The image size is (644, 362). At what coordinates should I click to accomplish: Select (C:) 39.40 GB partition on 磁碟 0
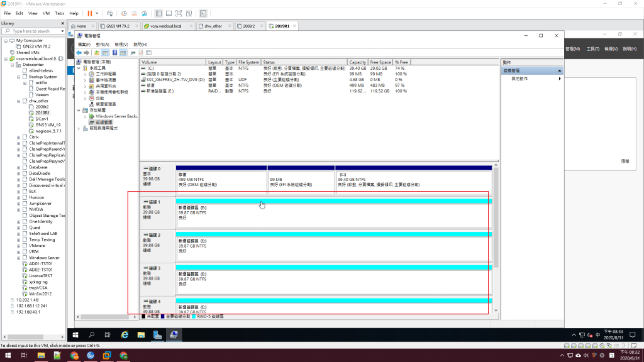coord(414,179)
